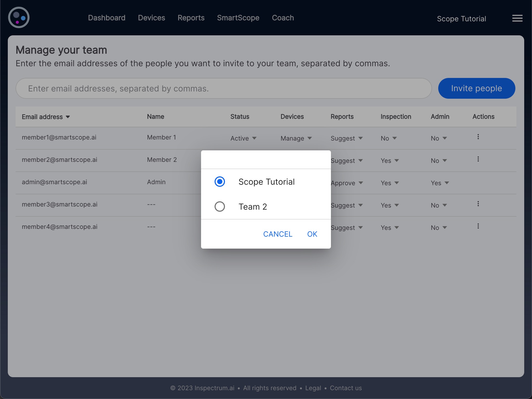Open Reports dropdown for member3 row
Viewport: 532px width, 399px height.
coord(347,205)
